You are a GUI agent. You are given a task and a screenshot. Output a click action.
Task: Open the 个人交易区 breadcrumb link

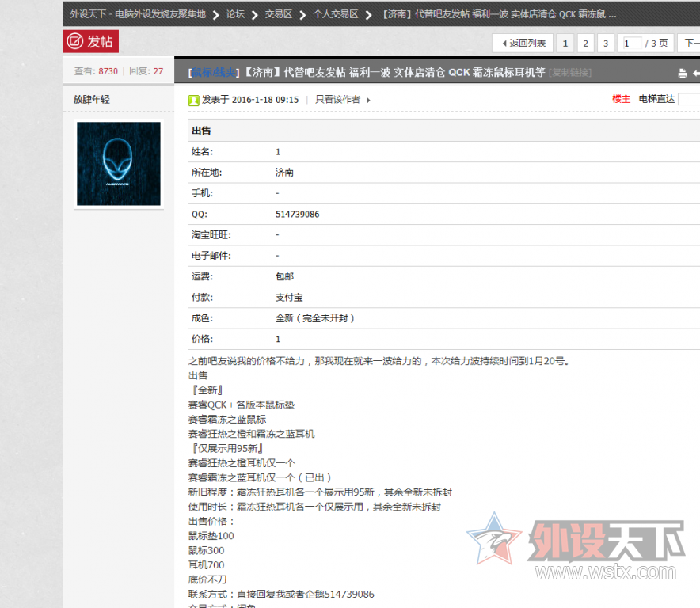[336, 14]
